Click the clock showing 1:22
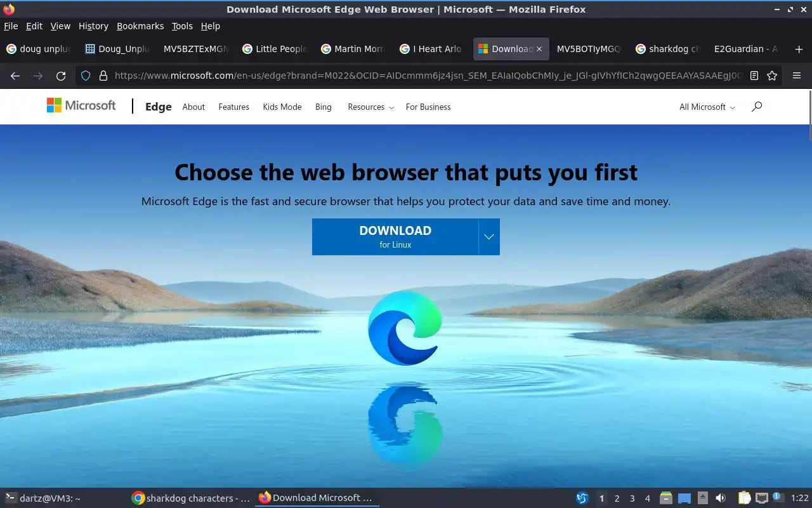The width and height of the screenshot is (812, 508). 800,498
